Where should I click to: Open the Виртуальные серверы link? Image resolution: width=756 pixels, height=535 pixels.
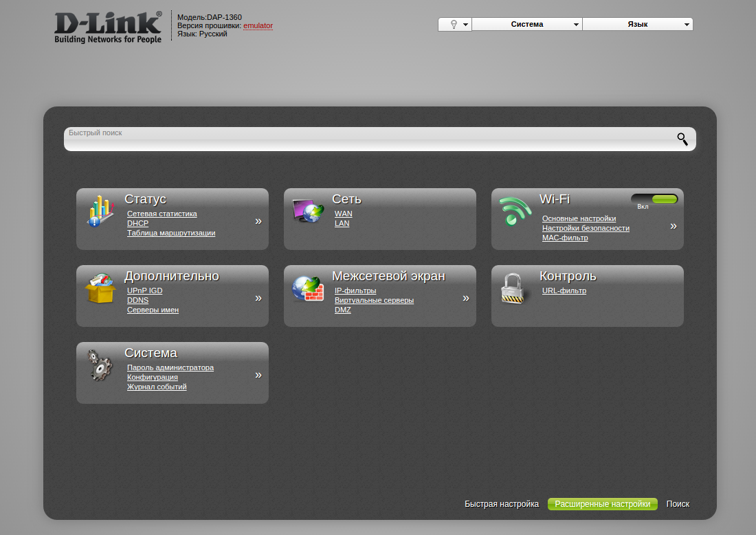pos(374,300)
